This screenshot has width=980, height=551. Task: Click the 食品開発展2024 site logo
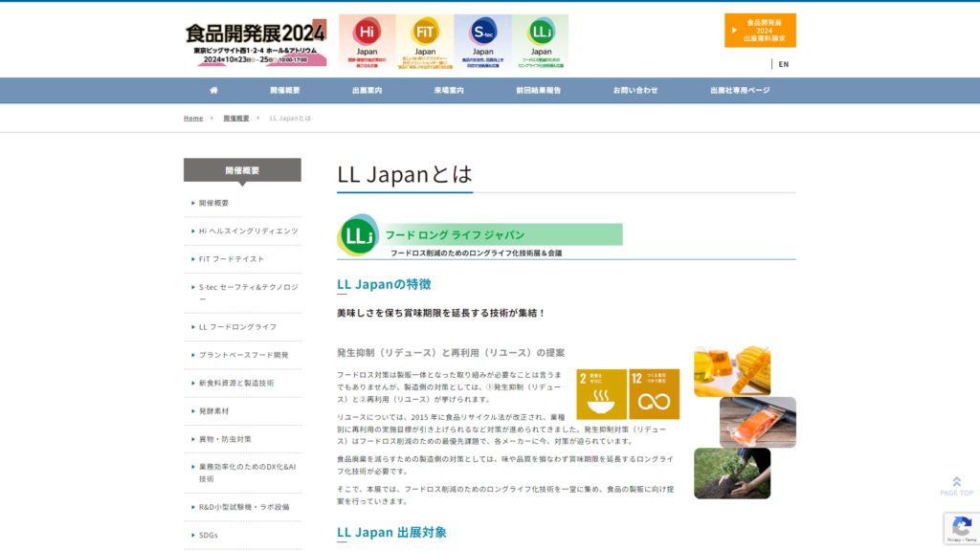(x=256, y=42)
